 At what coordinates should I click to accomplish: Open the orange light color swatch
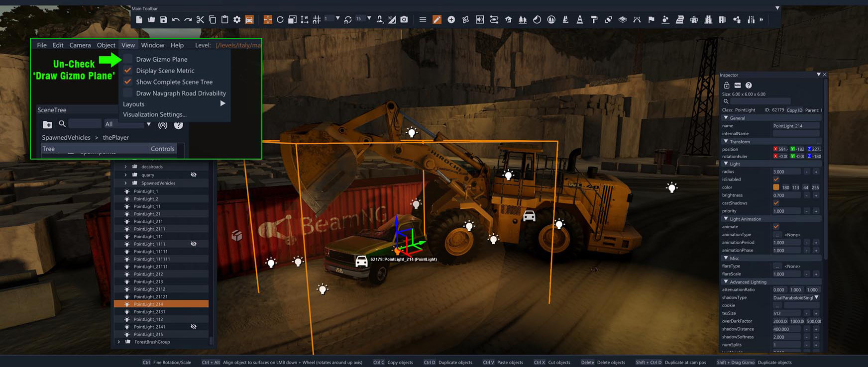tap(776, 187)
